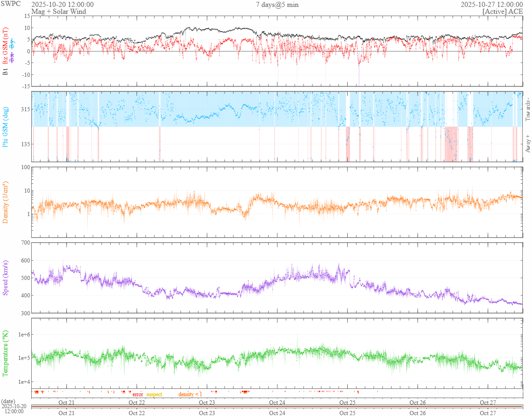Click the green Temperature axis label
The image size is (532, 416).
[6, 353]
